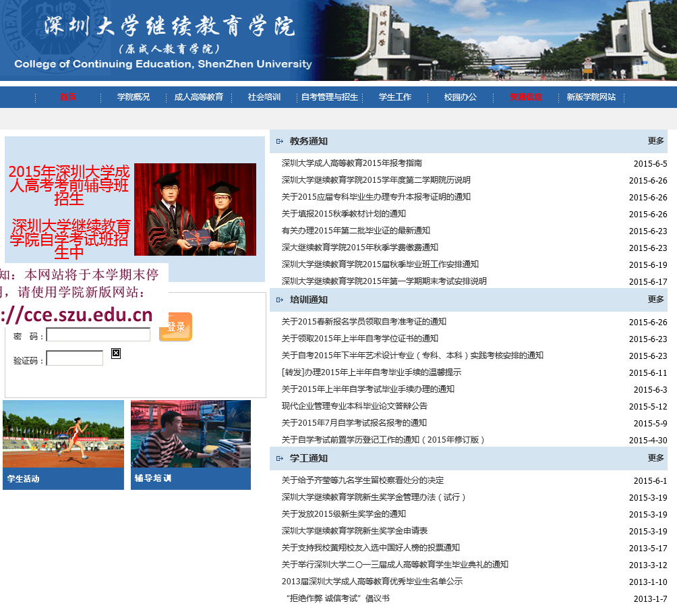Click the orange 登录 button

click(x=176, y=327)
